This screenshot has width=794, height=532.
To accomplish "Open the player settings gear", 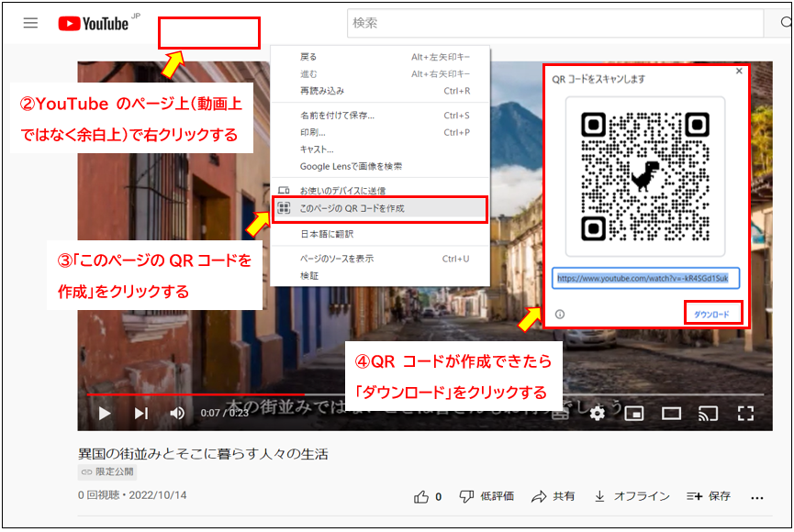I will (x=598, y=413).
